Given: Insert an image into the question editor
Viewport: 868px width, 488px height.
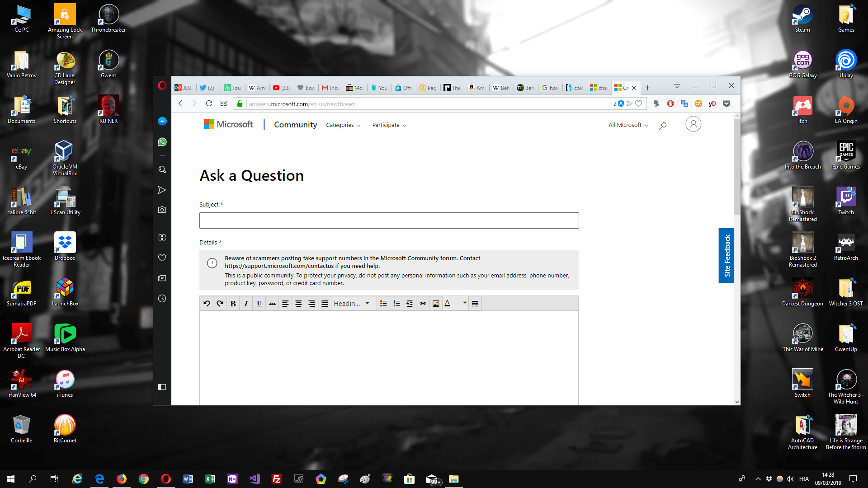Looking at the screenshot, I should click(x=435, y=303).
